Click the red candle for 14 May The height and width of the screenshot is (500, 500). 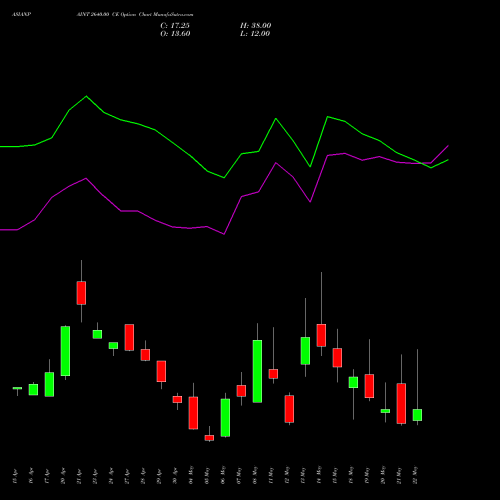[x=321, y=335]
